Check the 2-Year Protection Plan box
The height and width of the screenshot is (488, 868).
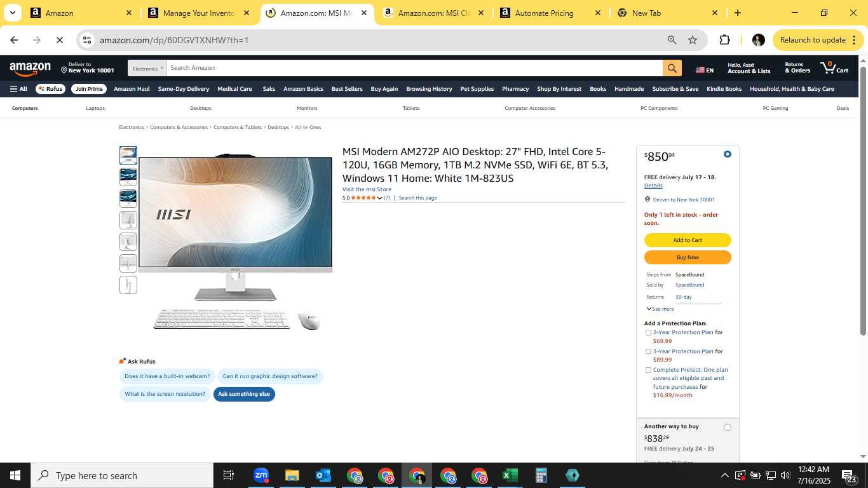(x=648, y=332)
